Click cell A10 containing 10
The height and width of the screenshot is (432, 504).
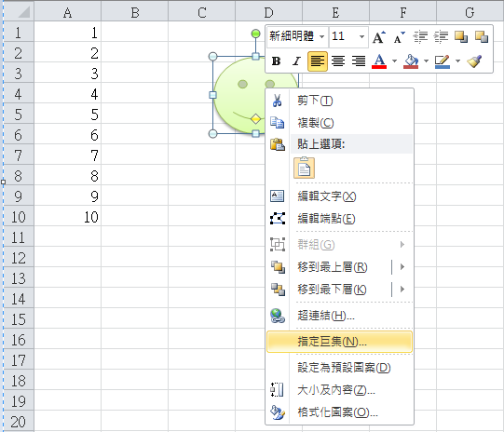point(67,217)
